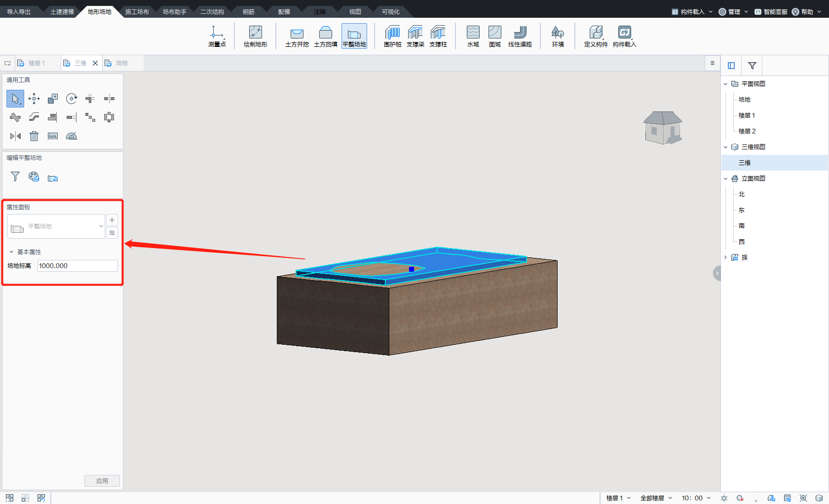This screenshot has width=829, height=504.
Task: Activate the 平整场地 tool
Action: pyautogui.click(x=354, y=36)
